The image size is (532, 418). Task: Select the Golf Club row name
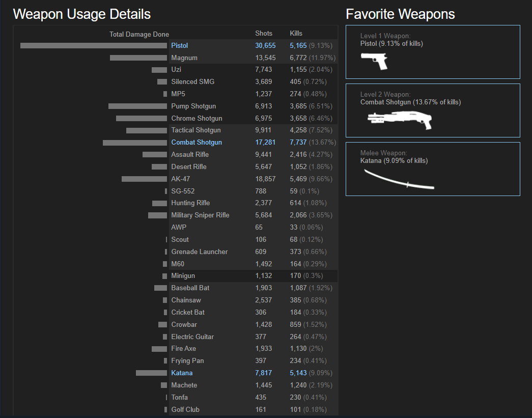click(185, 410)
